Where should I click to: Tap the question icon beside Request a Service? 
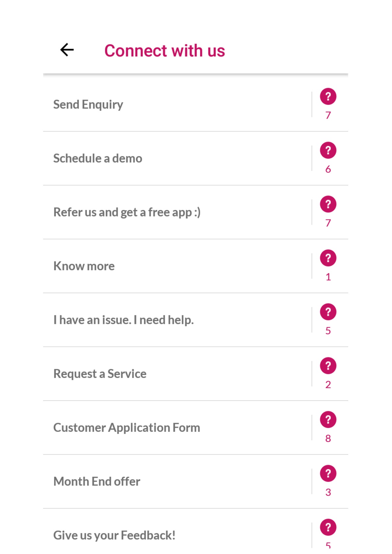[328, 366]
